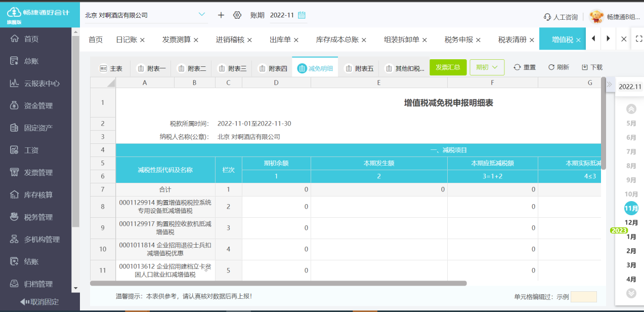The image size is (644, 312).
Task: Click the 下载 download action
Action: 591,66
